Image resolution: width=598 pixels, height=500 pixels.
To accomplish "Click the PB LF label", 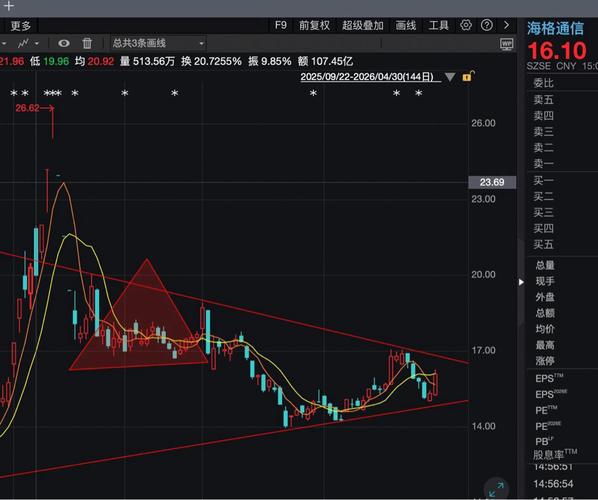I will click(x=544, y=441).
